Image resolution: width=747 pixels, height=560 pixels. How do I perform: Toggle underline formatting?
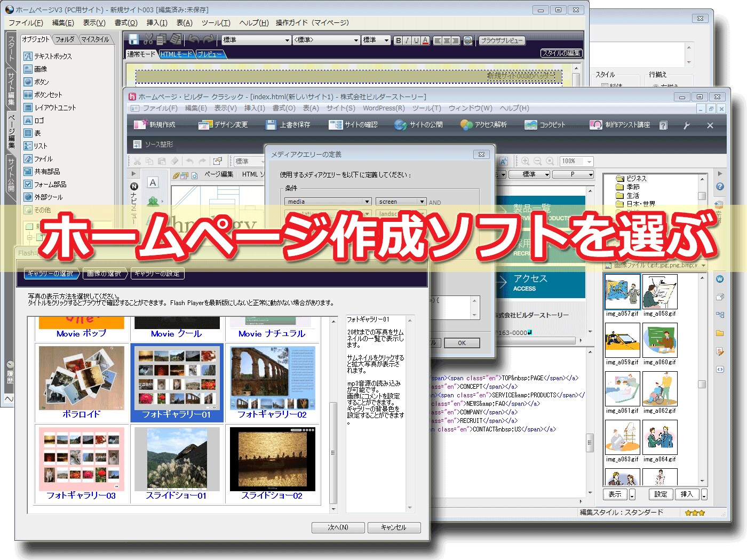(x=415, y=40)
